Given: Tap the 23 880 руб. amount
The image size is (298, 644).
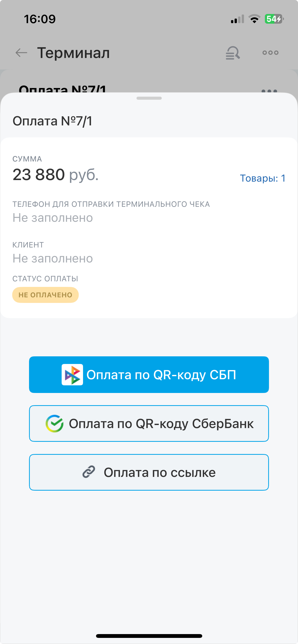Looking at the screenshot, I should (x=56, y=175).
